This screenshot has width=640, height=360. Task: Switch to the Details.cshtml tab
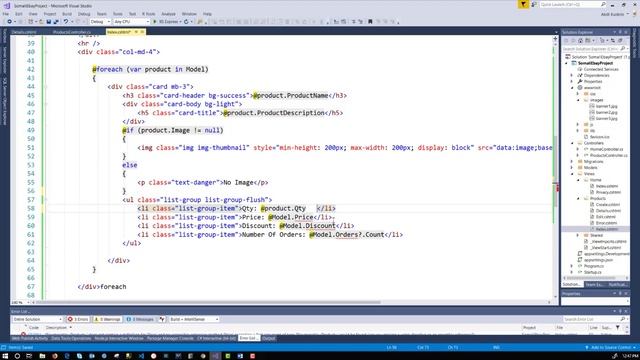[x=24, y=32]
